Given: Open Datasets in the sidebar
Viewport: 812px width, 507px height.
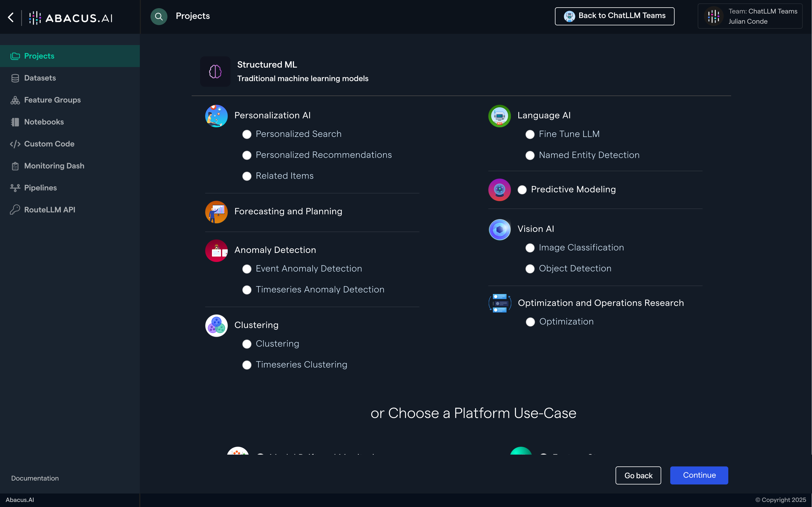Looking at the screenshot, I should tap(40, 78).
